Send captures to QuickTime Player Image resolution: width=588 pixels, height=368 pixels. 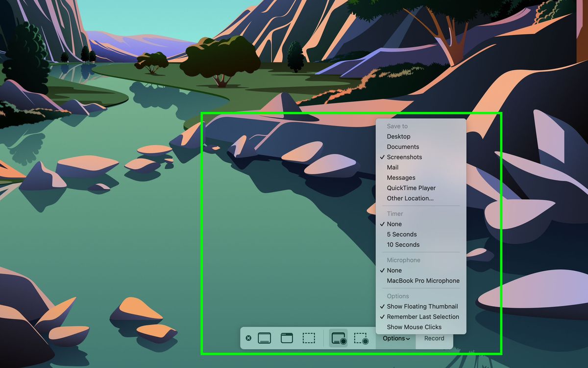[x=411, y=188]
